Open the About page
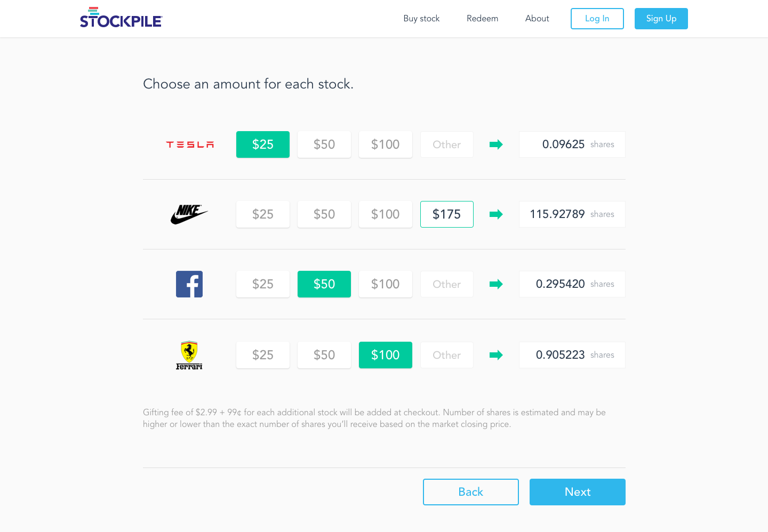This screenshot has width=768, height=532. point(537,19)
